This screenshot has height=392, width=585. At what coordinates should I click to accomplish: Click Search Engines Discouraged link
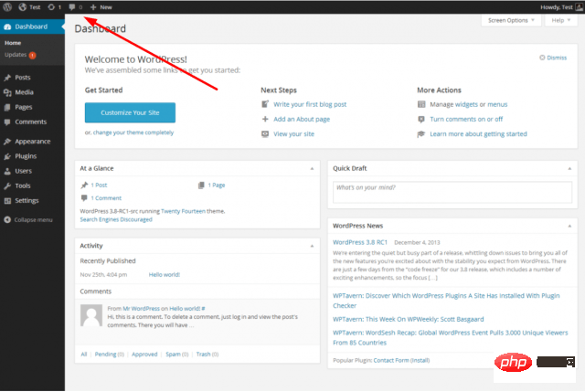pos(116,219)
